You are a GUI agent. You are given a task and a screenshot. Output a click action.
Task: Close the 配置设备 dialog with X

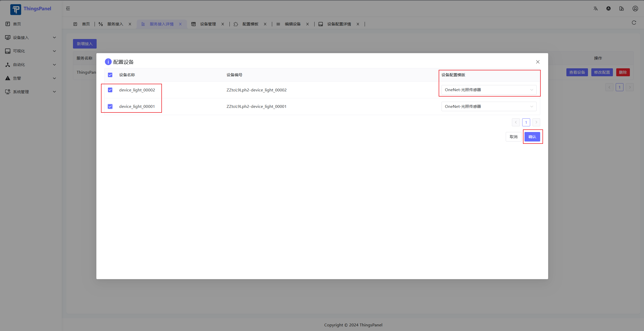pos(538,62)
